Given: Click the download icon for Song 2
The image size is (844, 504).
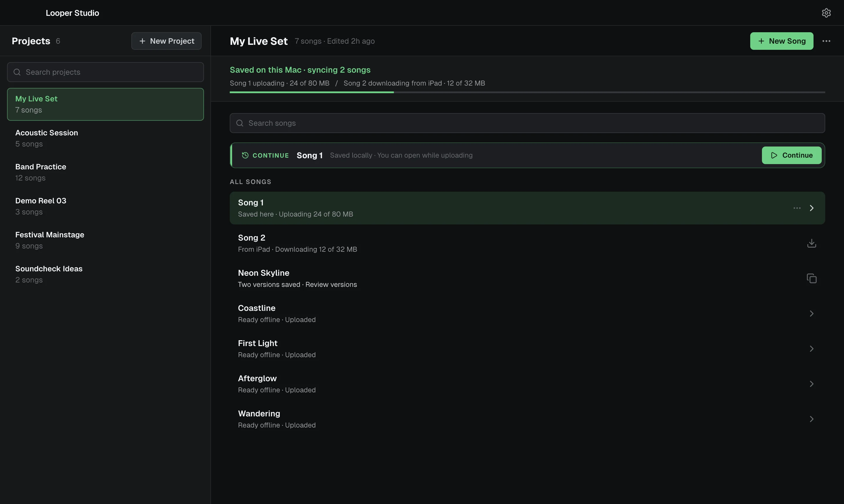Looking at the screenshot, I should click(x=811, y=243).
